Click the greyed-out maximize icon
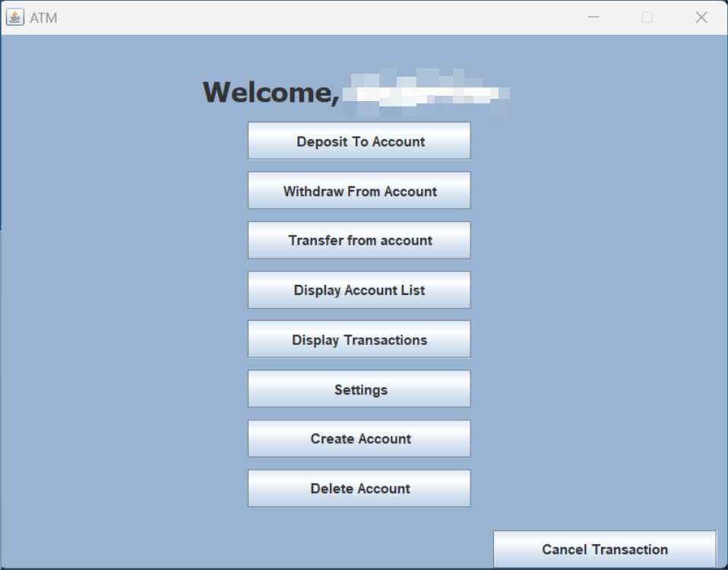This screenshot has width=728, height=570. (647, 17)
